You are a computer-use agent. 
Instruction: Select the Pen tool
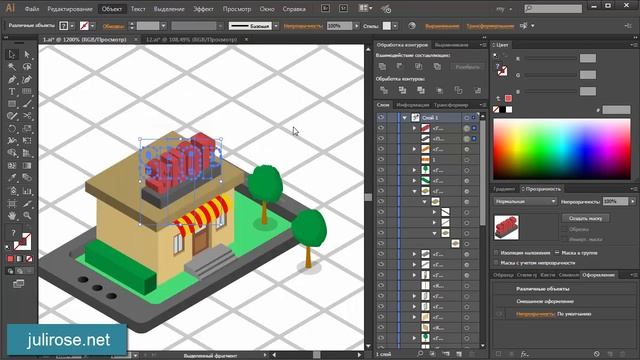pyautogui.click(x=12, y=79)
